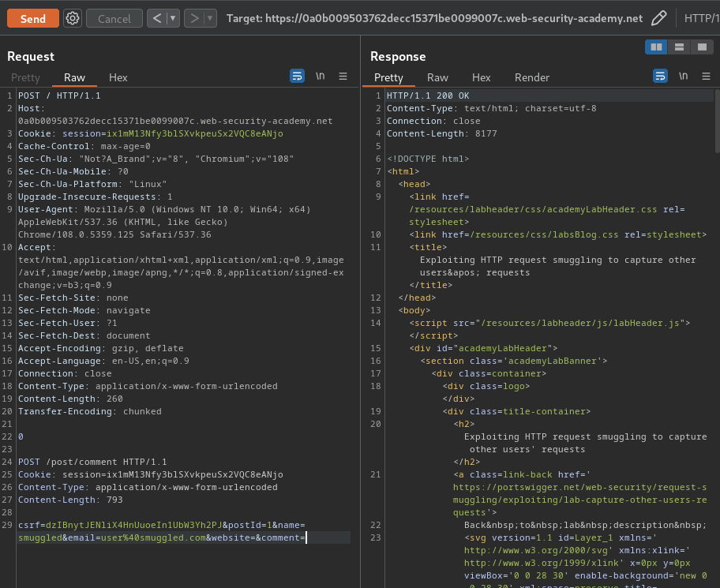Click the labsBlog.css link line in response

click(558, 235)
